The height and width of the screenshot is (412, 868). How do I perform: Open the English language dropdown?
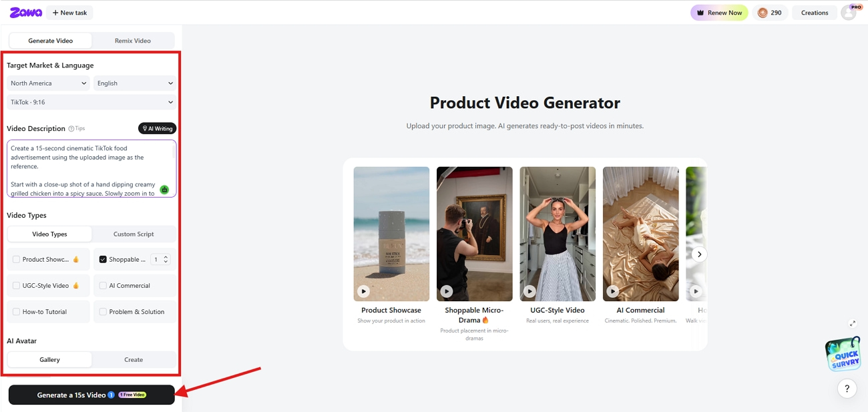[x=135, y=83]
